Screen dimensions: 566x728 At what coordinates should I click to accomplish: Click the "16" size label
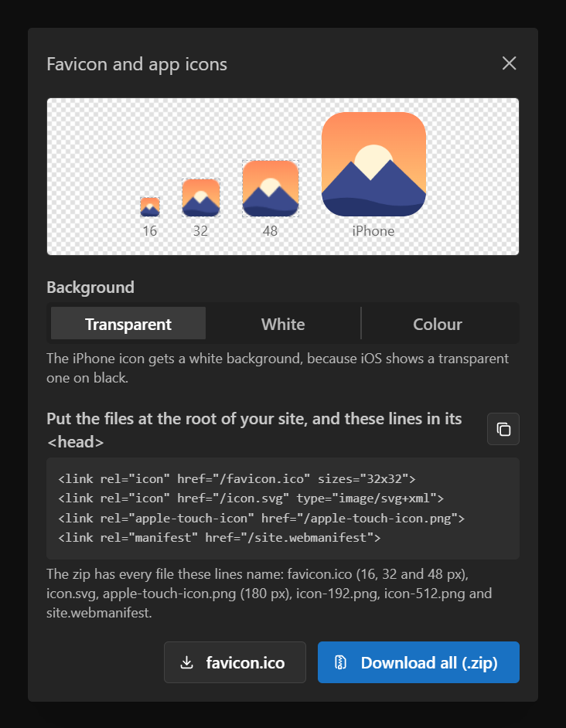tap(150, 231)
